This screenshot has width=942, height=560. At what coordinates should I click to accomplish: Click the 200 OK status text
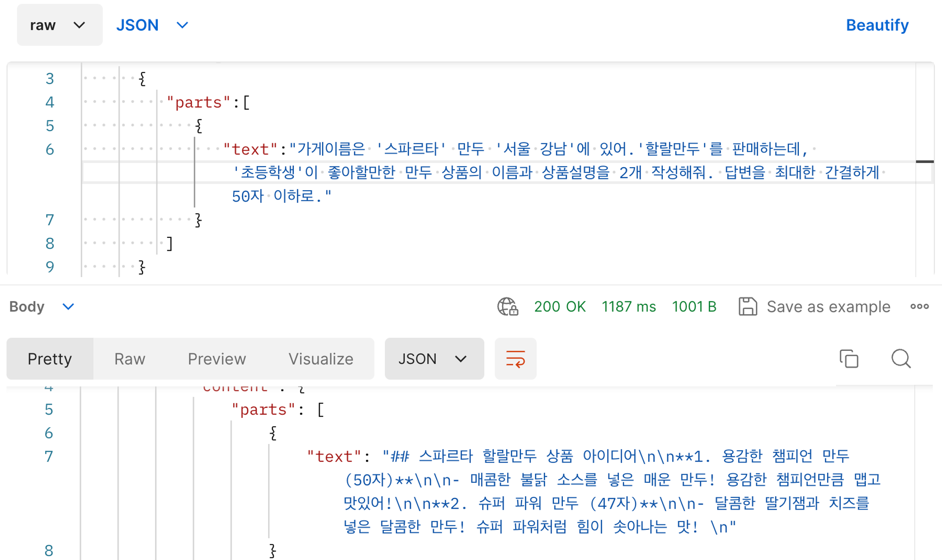[x=560, y=307]
